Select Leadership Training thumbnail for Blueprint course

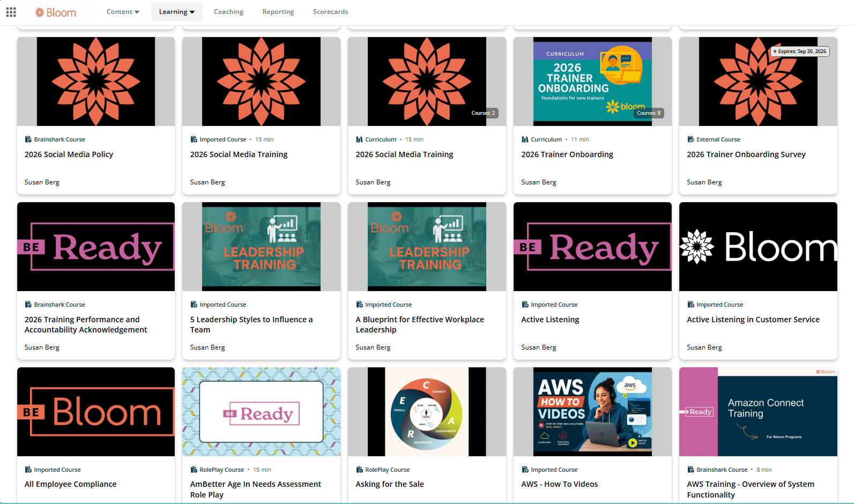[x=427, y=247]
